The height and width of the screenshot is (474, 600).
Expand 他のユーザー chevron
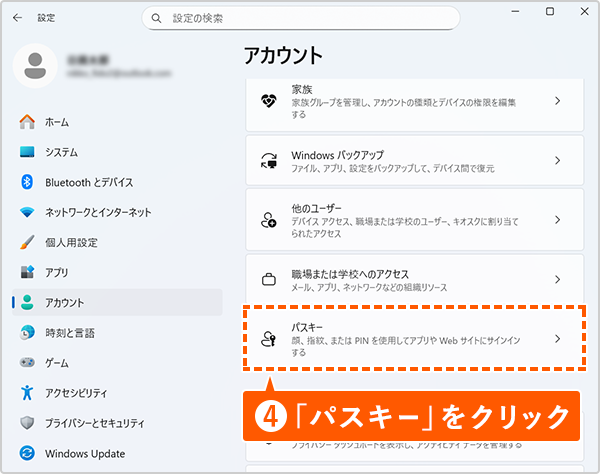(x=557, y=219)
